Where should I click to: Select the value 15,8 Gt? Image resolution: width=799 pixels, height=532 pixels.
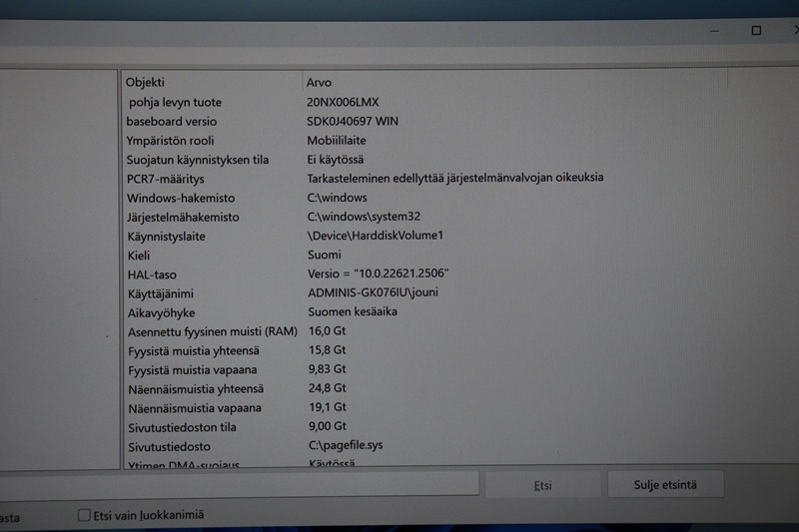(x=328, y=349)
